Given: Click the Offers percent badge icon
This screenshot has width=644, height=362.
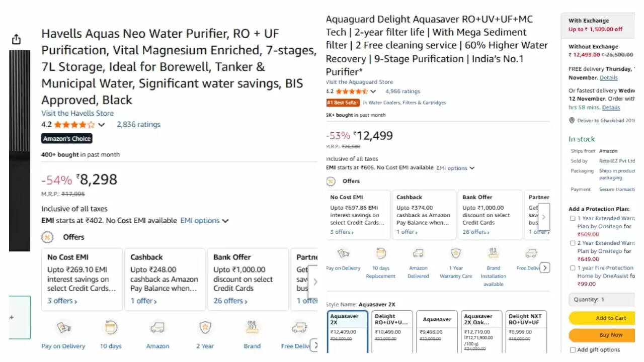Looking at the screenshot, I should [330, 181].
